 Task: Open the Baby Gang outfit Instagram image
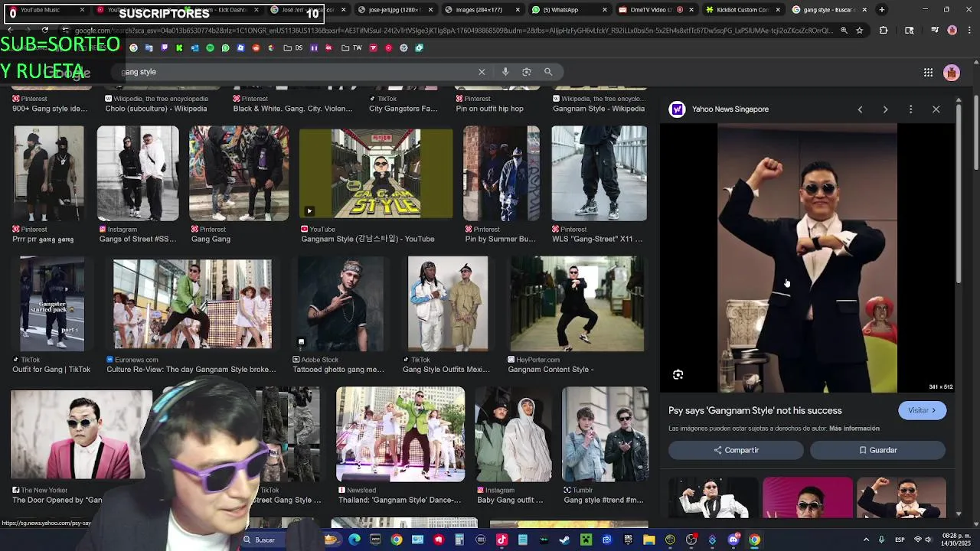pos(514,435)
